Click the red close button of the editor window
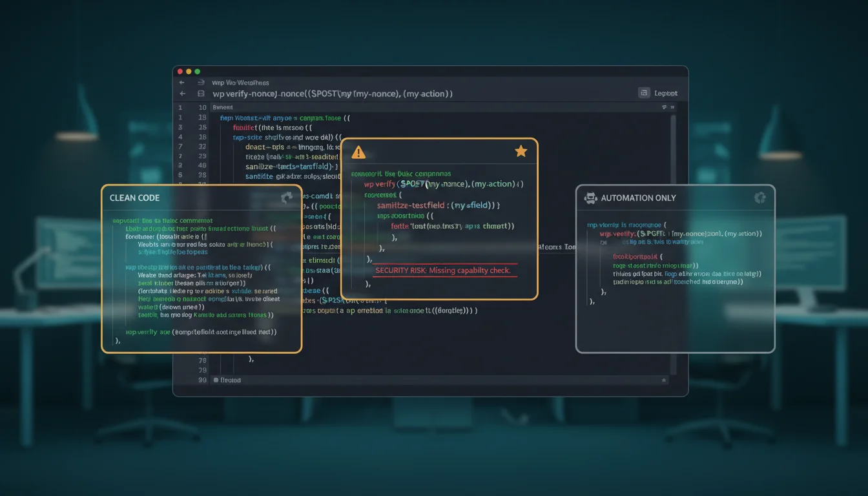Image resolution: width=868 pixels, height=496 pixels. point(180,71)
